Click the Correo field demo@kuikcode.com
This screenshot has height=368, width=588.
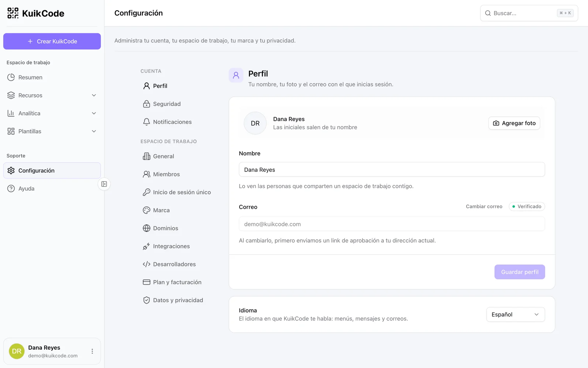392,224
